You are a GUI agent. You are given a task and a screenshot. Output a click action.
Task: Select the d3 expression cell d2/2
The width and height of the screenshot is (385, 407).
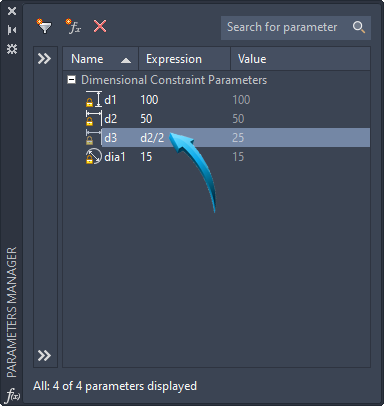coord(152,138)
